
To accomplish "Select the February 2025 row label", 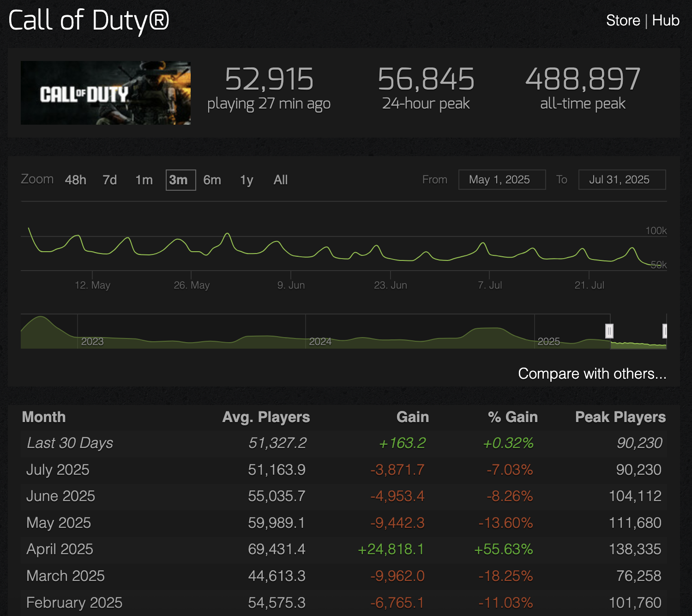I will point(74,603).
